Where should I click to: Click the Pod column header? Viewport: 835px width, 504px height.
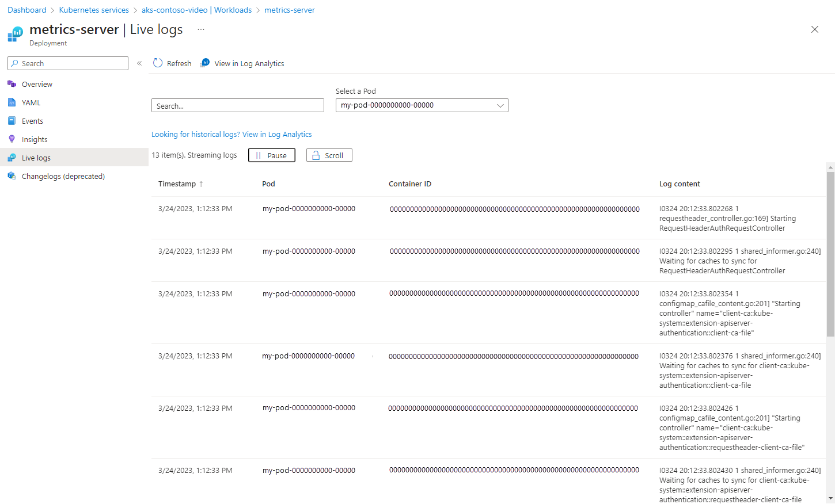[268, 184]
